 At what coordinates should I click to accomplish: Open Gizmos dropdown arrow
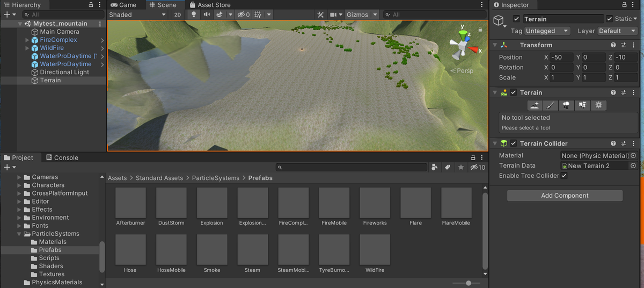375,15
